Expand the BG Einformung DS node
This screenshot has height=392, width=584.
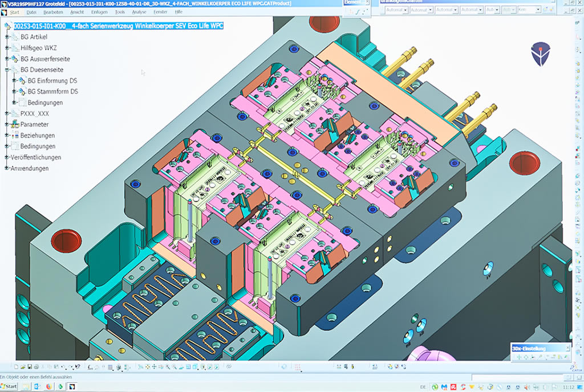tap(14, 81)
